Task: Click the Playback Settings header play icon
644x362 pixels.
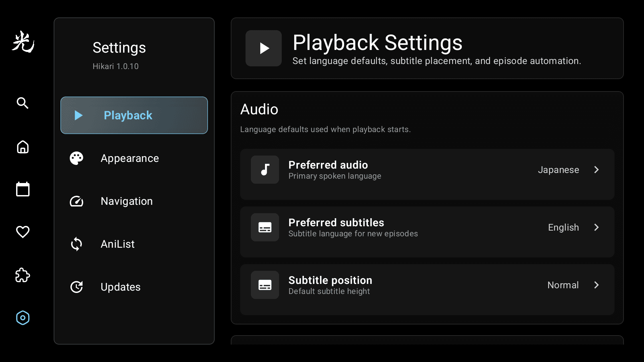Action: tap(264, 48)
